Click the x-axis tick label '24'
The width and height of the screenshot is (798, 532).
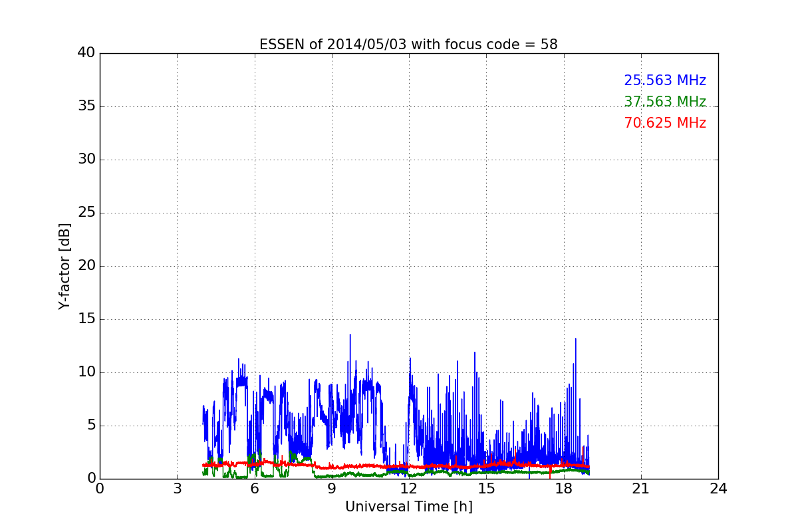(718, 489)
